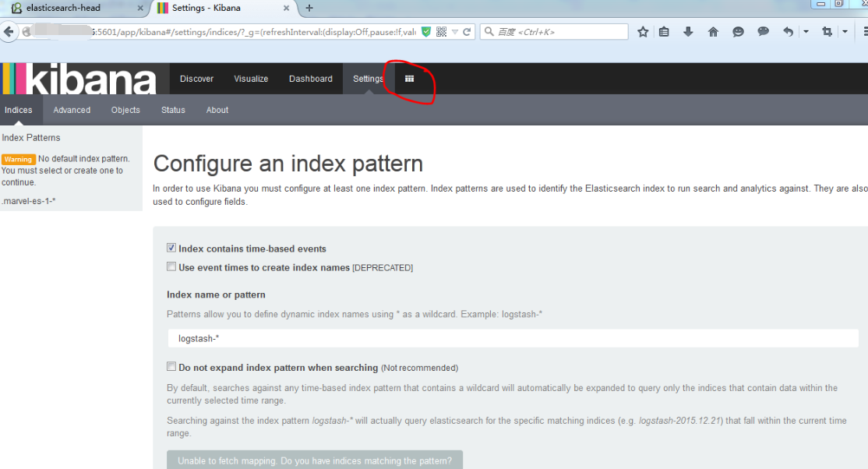Go to the browser home page icon
This screenshot has height=469, width=868.
[713, 32]
